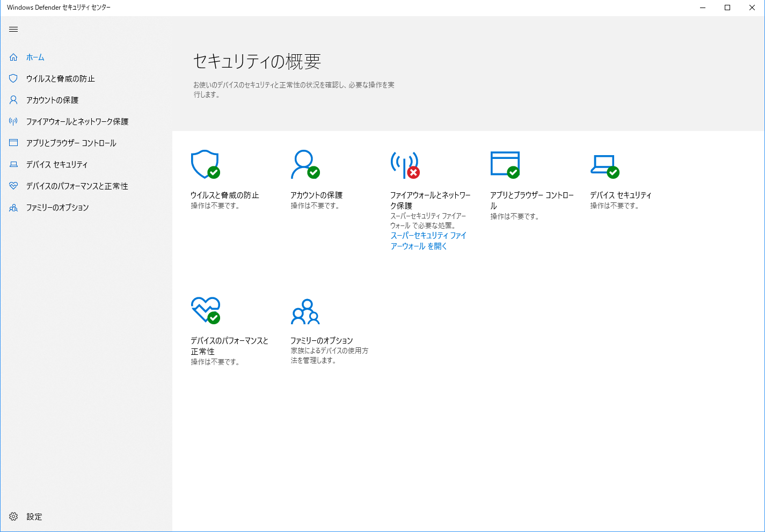Click the 家族によるデバイスの使用方法を管理します text
The width and height of the screenshot is (765, 532).
click(x=330, y=355)
